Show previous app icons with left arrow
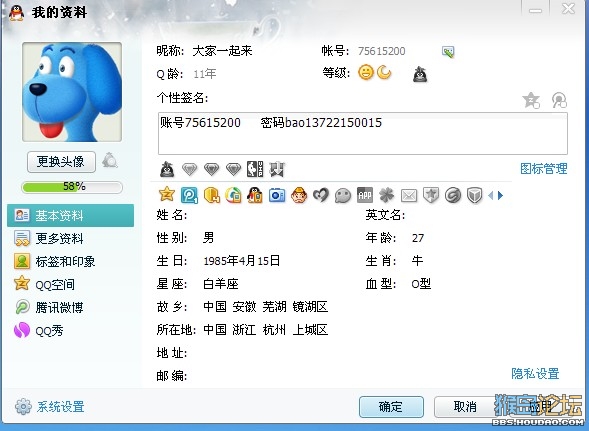The height and width of the screenshot is (431, 589). click(491, 195)
